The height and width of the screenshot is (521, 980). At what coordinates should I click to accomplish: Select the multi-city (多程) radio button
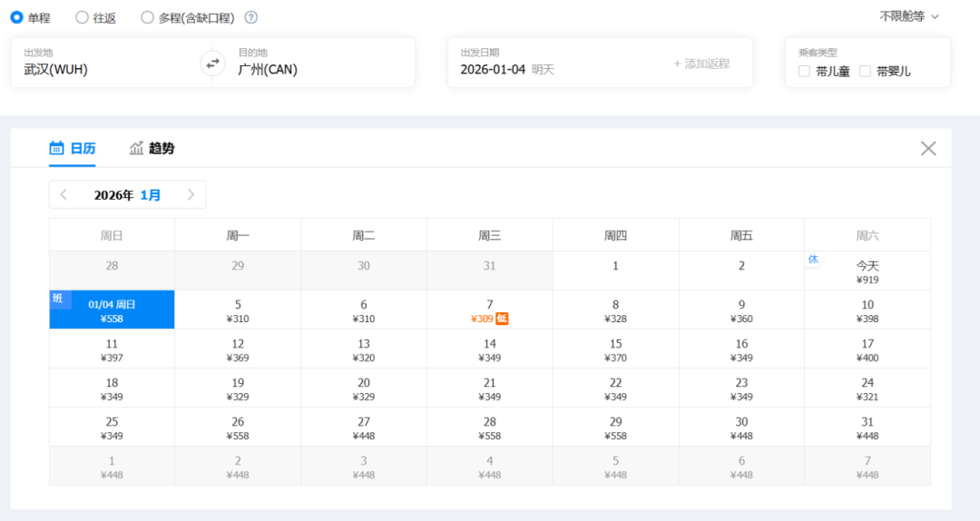click(x=148, y=17)
